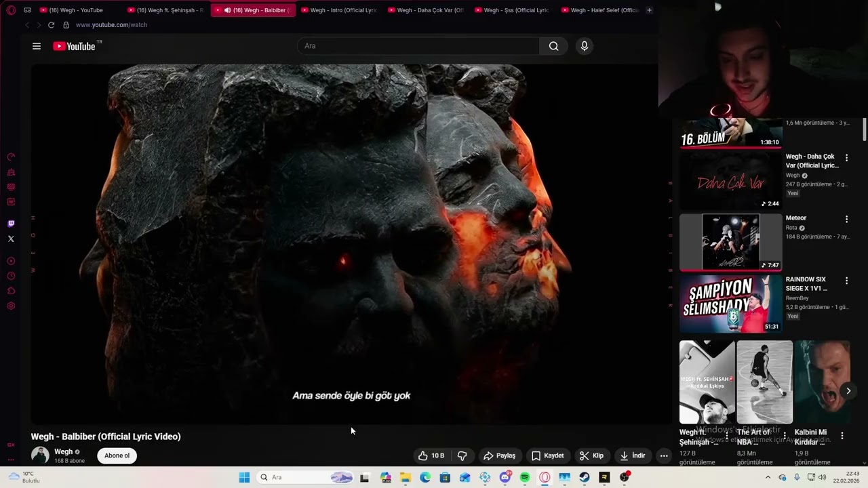Open Meteor video thumbnail
This screenshot has width=868, height=488.
pyautogui.click(x=731, y=243)
